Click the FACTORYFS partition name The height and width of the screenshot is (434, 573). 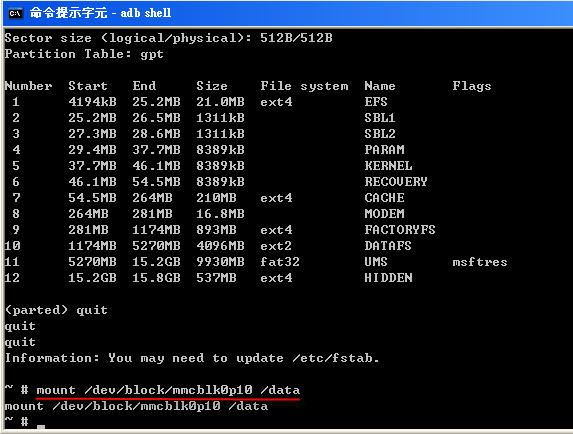400,230
